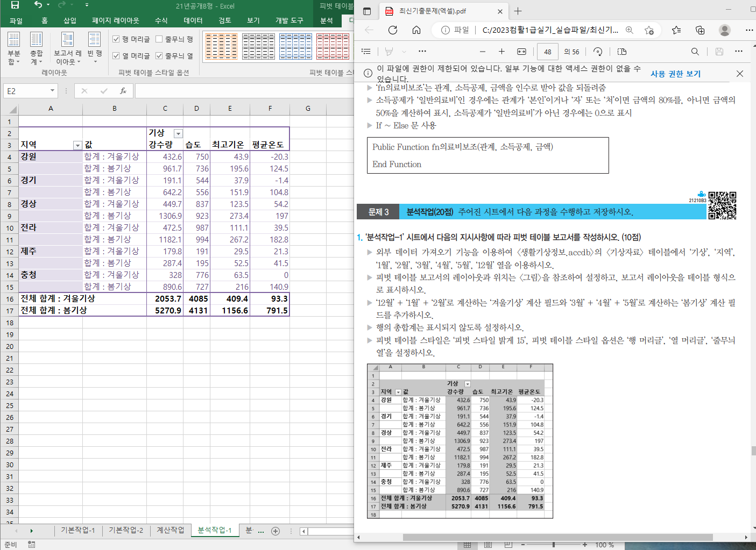This screenshot has height=550, width=756.
Task: Click the fit to width icon
Action: click(x=521, y=52)
